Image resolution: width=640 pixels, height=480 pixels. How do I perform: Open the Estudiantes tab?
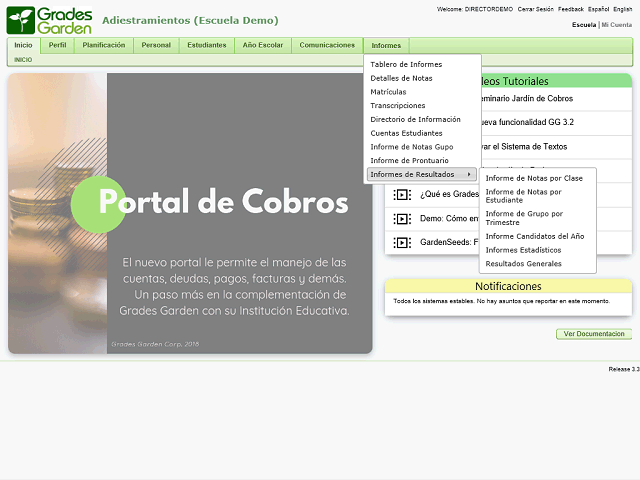pyautogui.click(x=207, y=45)
